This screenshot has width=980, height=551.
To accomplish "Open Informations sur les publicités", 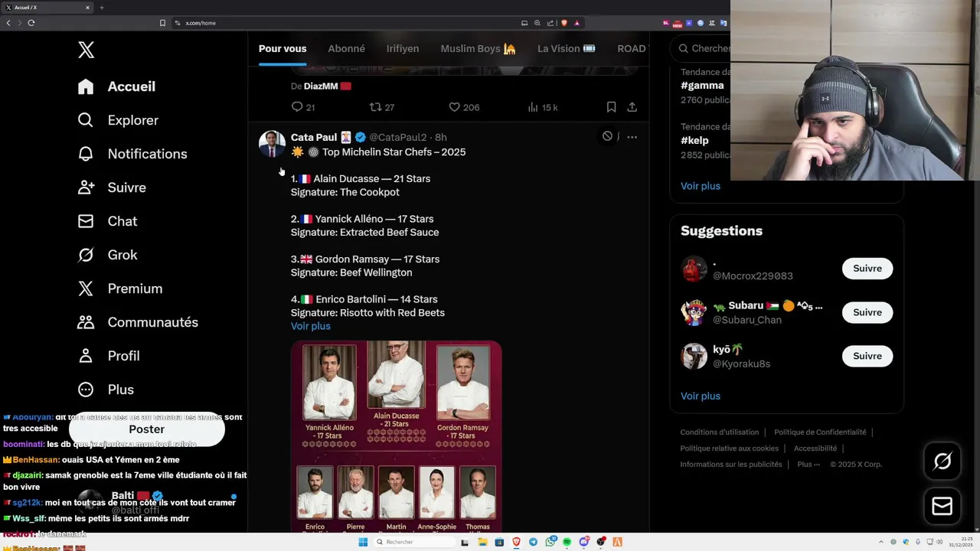I will (x=731, y=465).
